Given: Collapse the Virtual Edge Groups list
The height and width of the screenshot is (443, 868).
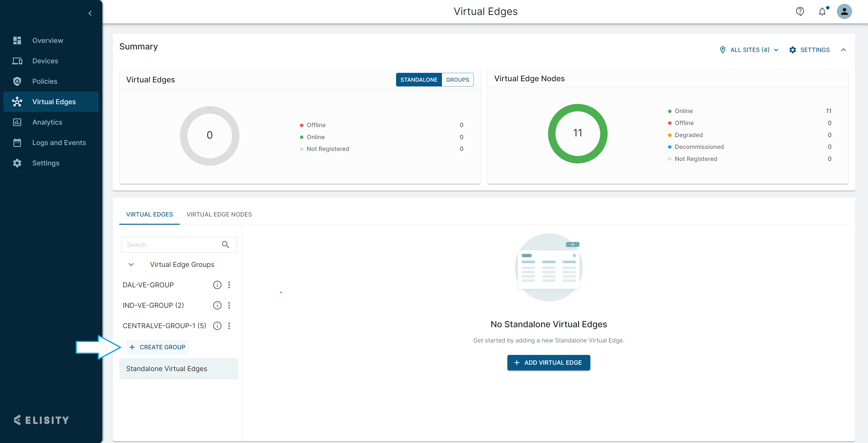Looking at the screenshot, I should coord(131,265).
